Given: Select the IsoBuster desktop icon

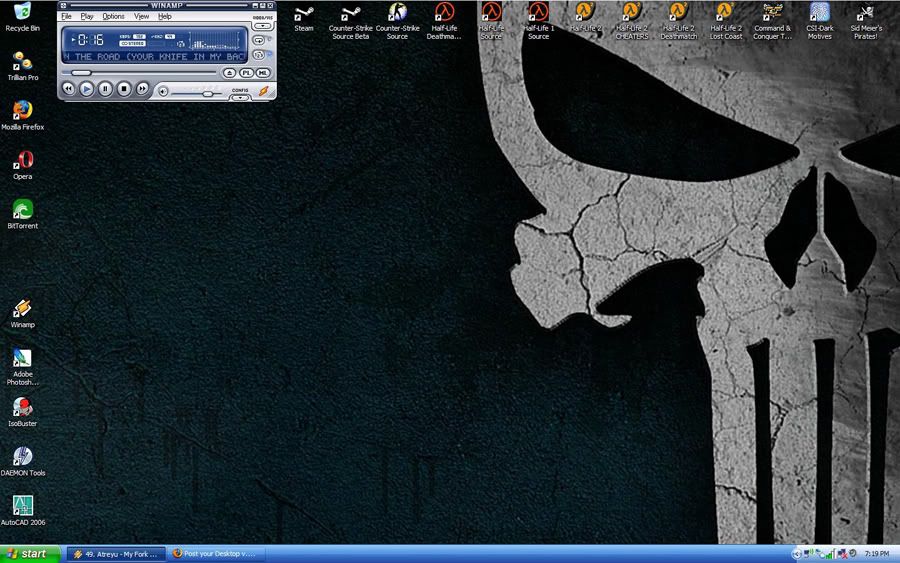Looking at the screenshot, I should pos(22,411).
